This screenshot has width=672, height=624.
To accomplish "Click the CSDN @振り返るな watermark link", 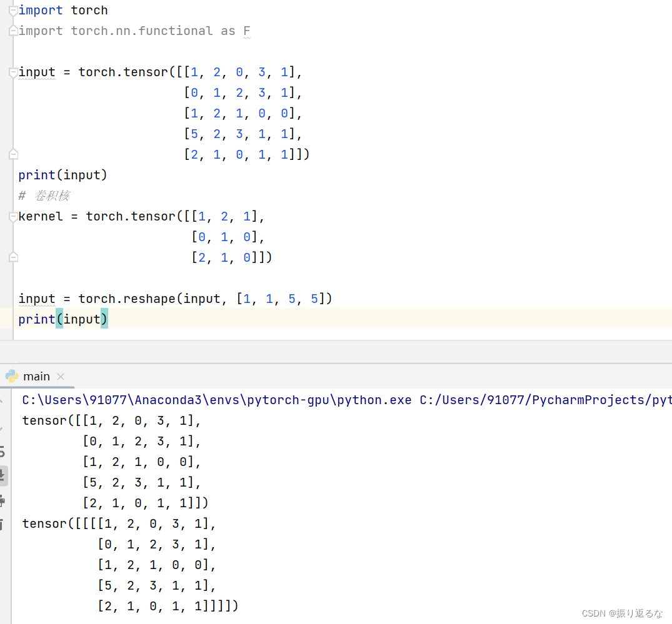I will click(x=623, y=613).
